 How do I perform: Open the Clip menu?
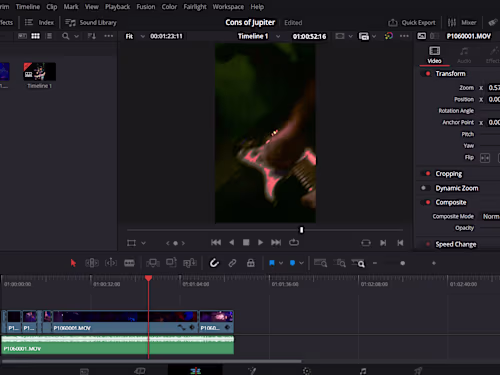point(52,7)
